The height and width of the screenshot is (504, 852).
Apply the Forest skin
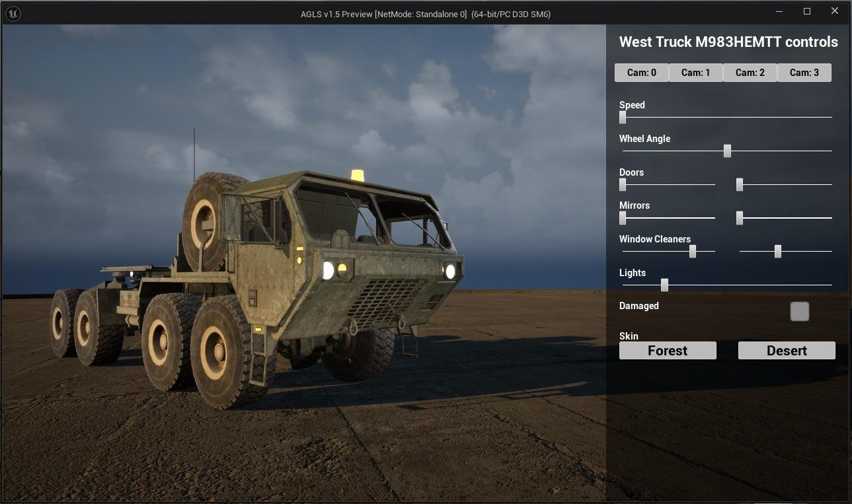click(x=668, y=351)
